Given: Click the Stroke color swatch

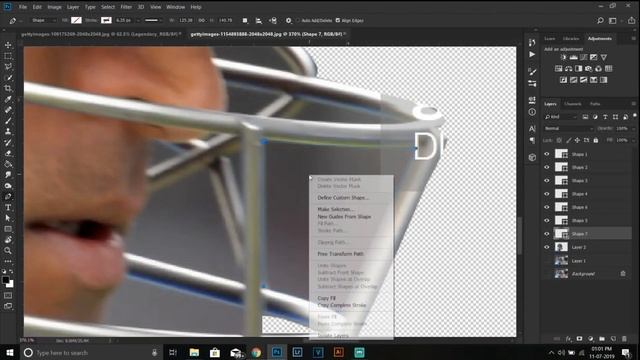Looking at the screenshot, I should pyautogui.click(x=106, y=20).
